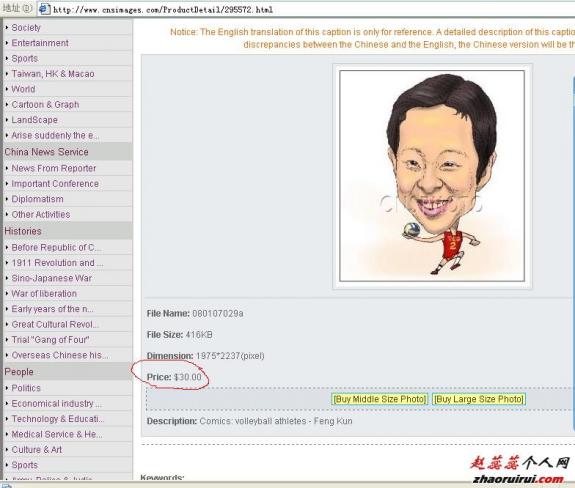575x488 pixels.
Task: Open the China News Service section header
Action: pyautogui.click(x=46, y=152)
